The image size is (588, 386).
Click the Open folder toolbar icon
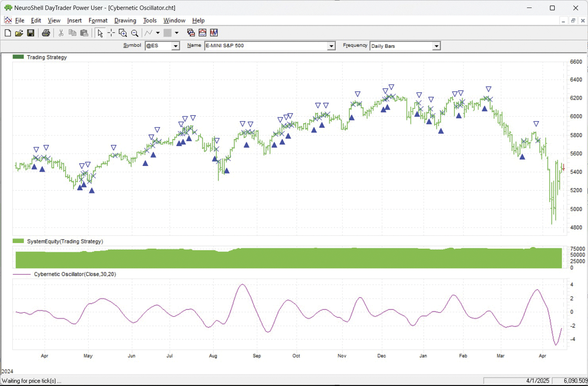tap(19, 33)
